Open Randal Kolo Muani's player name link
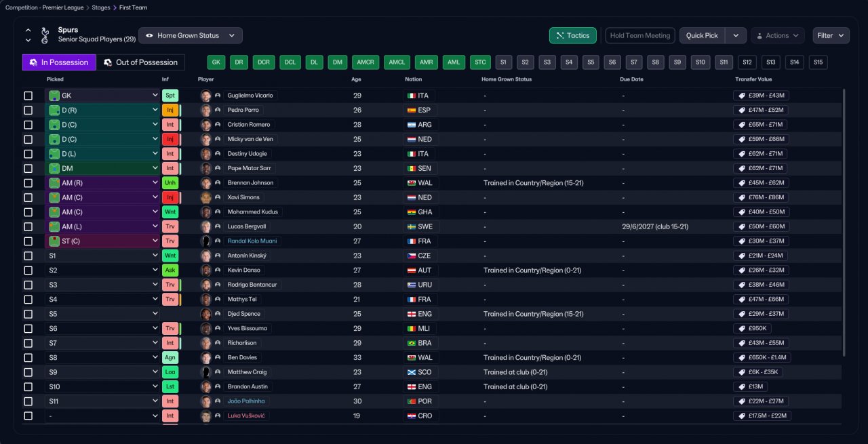868x444 pixels. pyautogui.click(x=252, y=241)
